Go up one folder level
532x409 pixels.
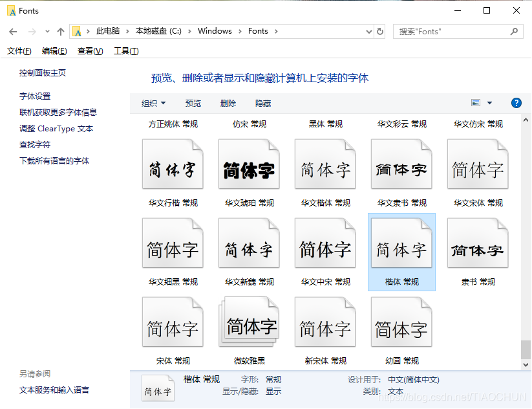[x=61, y=32]
